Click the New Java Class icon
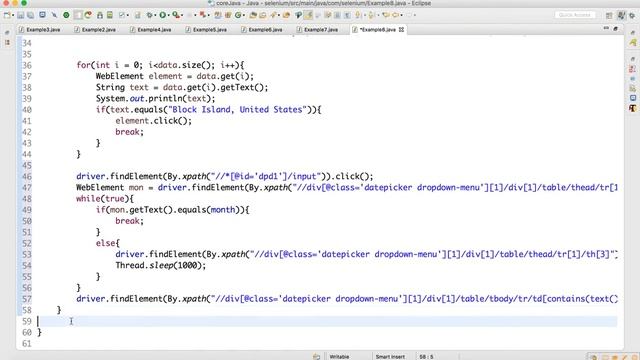Screen dimensions: 640x360 coord(228,15)
